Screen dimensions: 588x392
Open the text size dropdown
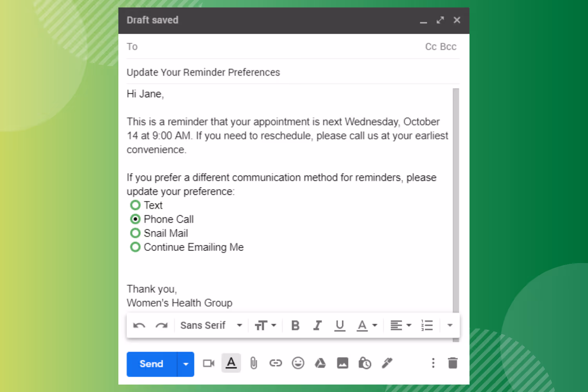[265, 325]
